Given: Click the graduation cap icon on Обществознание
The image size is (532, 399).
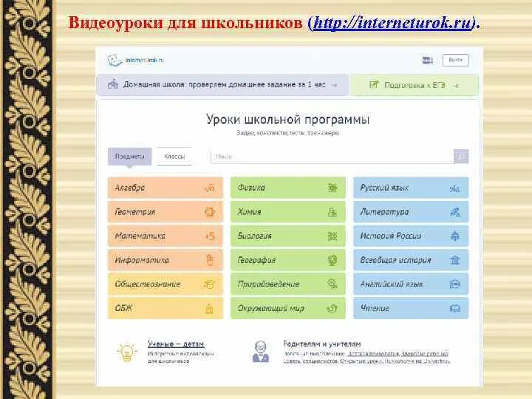Looking at the screenshot, I should click(209, 284).
